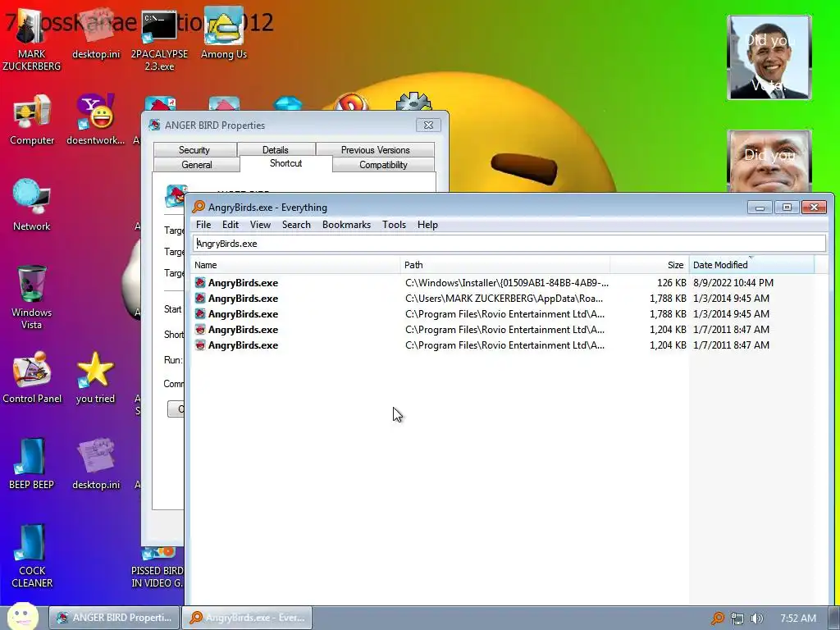The height and width of the screenshot is (630, 840).
Task: Switch to Previous Versions tab in Properties
Action: (x=375, y=150)
